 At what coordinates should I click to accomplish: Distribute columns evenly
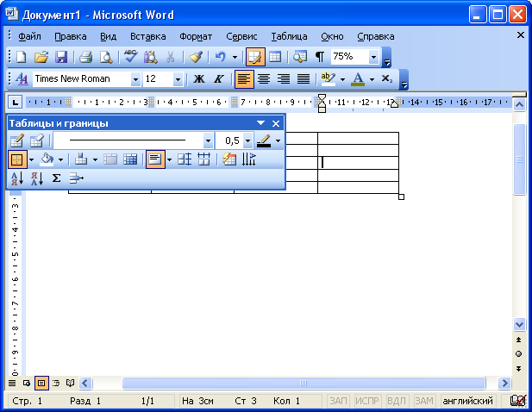point(203,159)
